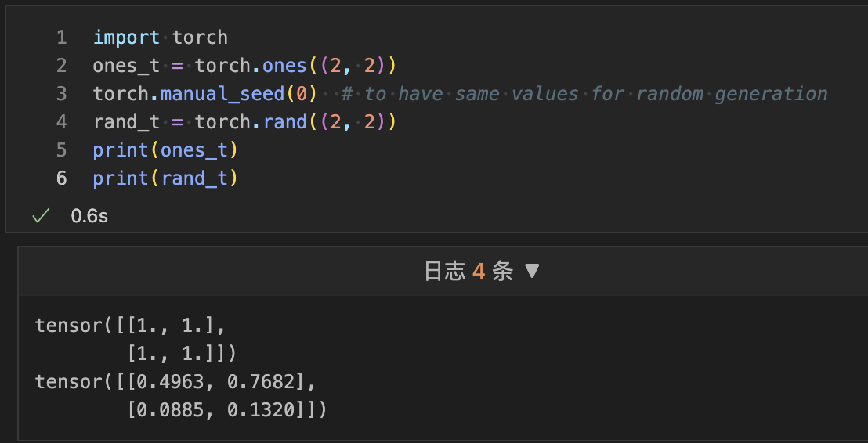868x443 pixels.
Task: Select line number 2 in the gutter
Action: (62, 66)
